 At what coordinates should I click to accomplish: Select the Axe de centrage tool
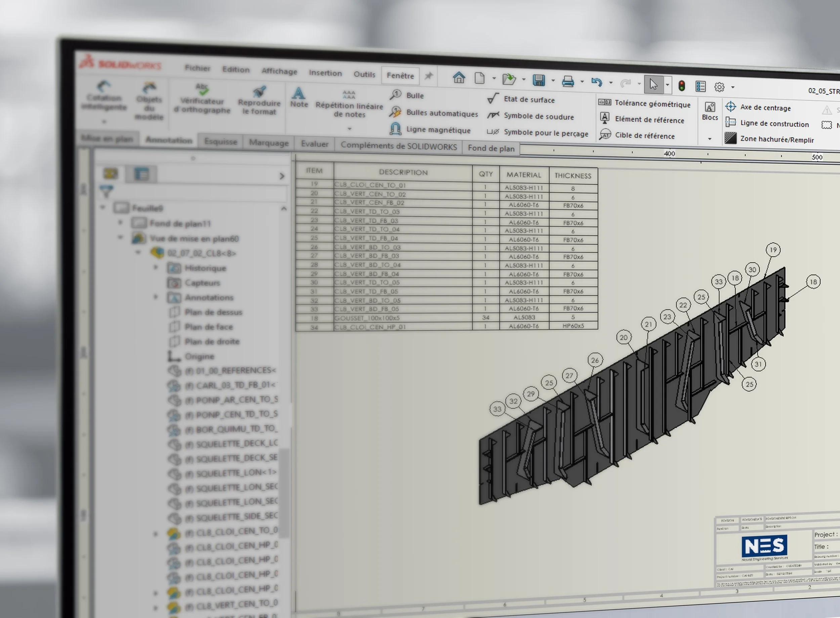click(x=759, y=107)
